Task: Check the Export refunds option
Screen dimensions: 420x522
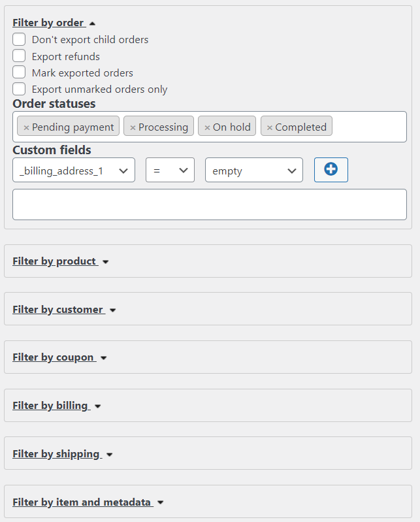Action: click(x=20, y=56)
